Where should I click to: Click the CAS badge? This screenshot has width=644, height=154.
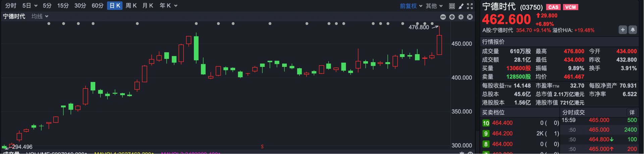(x=553, y=7)
